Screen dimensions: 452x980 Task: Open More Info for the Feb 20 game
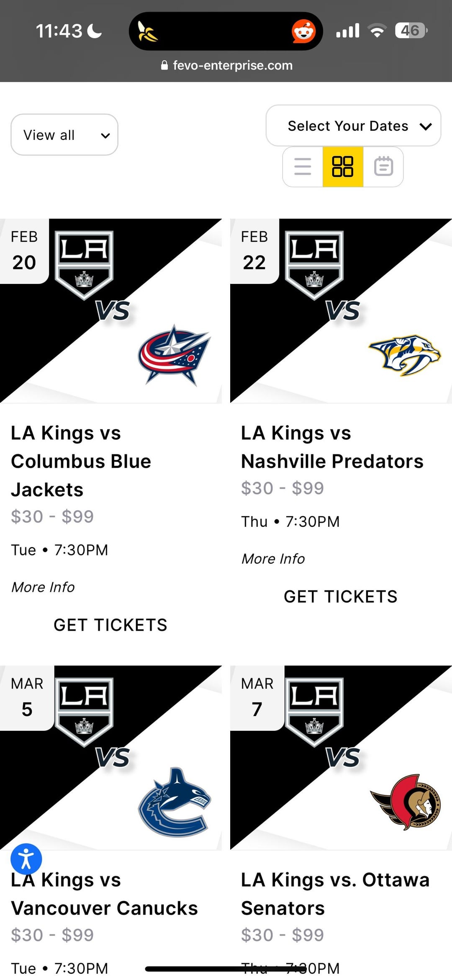[43, 587]
